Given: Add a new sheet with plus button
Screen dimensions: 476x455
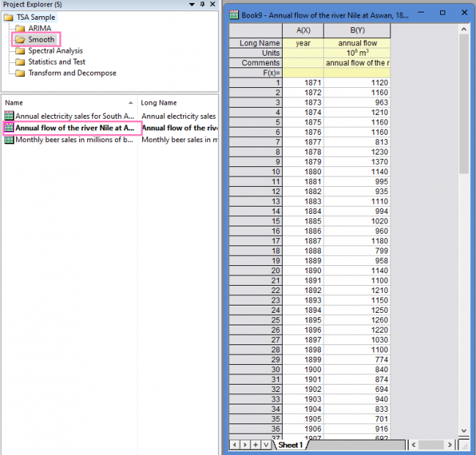Looking at the screenshot, I should tap(255, 445).
